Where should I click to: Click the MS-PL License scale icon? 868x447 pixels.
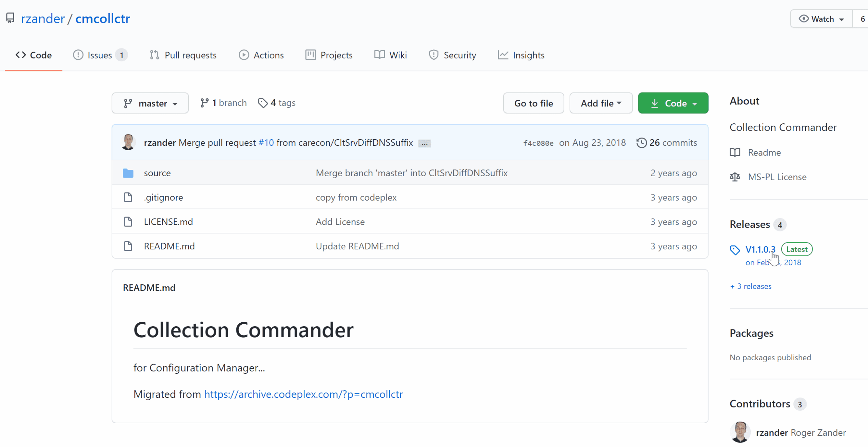pyautogui.click(x=735, y=177)
